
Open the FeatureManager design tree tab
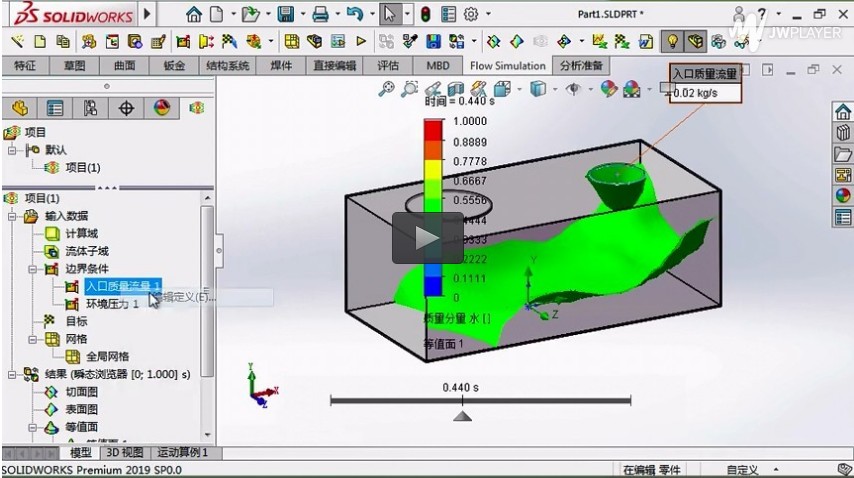(x=18, y=108)
